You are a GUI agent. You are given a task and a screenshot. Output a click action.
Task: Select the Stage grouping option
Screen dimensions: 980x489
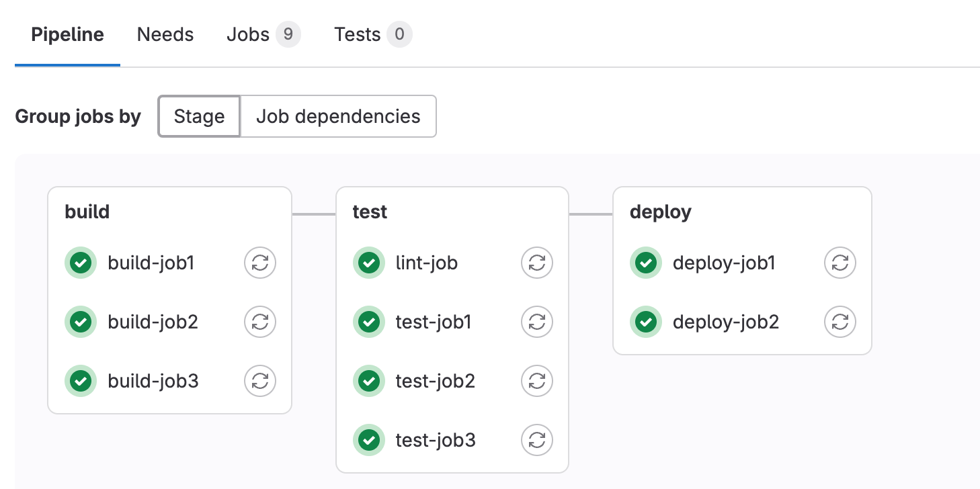pos(198,116)
